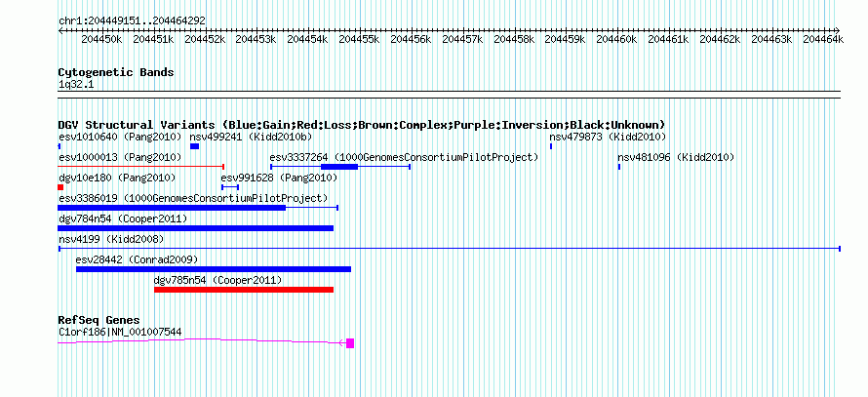
Task: Click the 204463k ruler tick label
Action: click(x=771, y=39)
